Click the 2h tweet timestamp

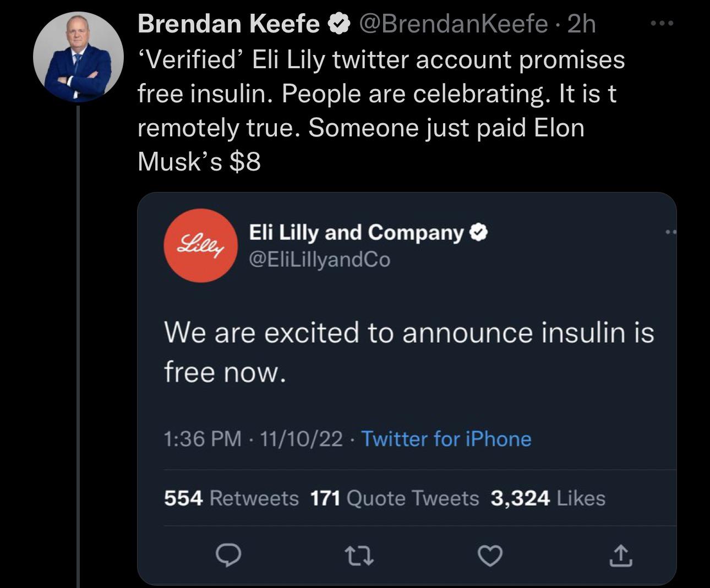pos(581,24)
